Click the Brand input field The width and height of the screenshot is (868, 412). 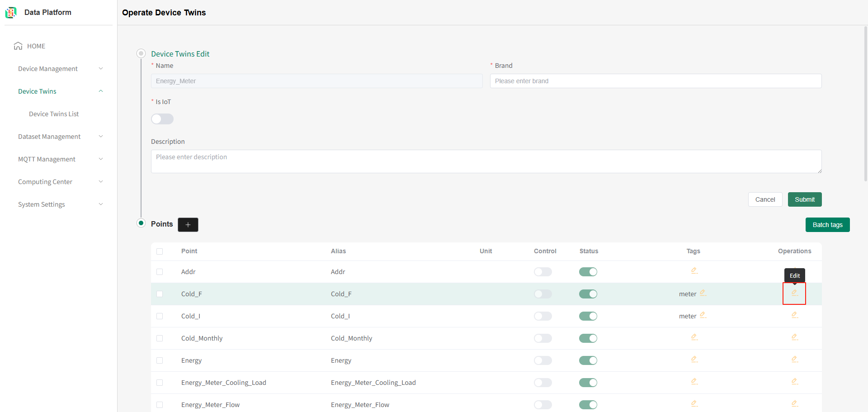tap(656, 81)
